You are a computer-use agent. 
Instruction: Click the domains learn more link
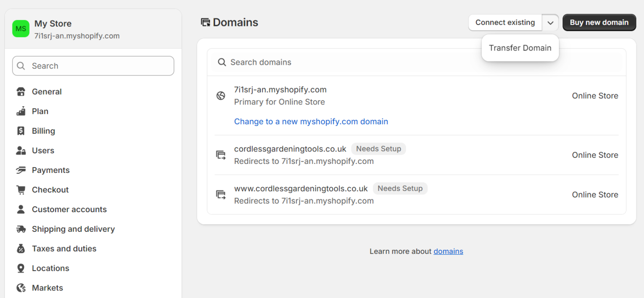tap(448, 251)
